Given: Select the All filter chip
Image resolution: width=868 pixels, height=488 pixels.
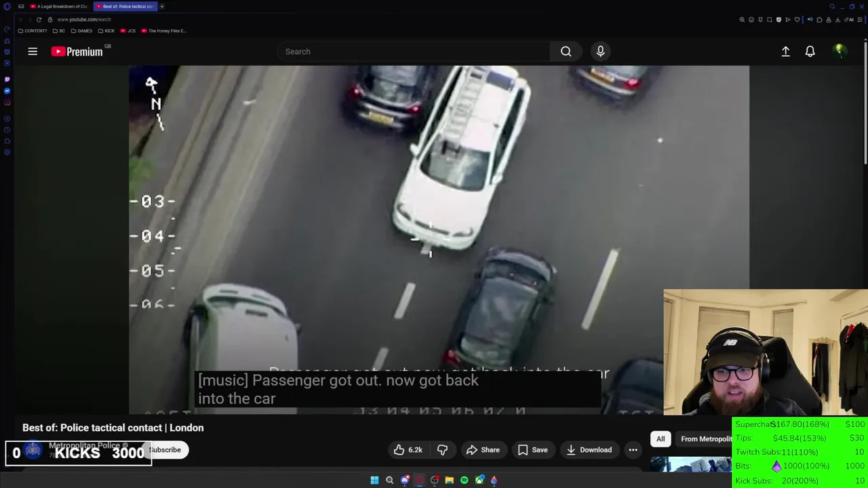Looking at the screenshot, I should [x=660, y=439].
